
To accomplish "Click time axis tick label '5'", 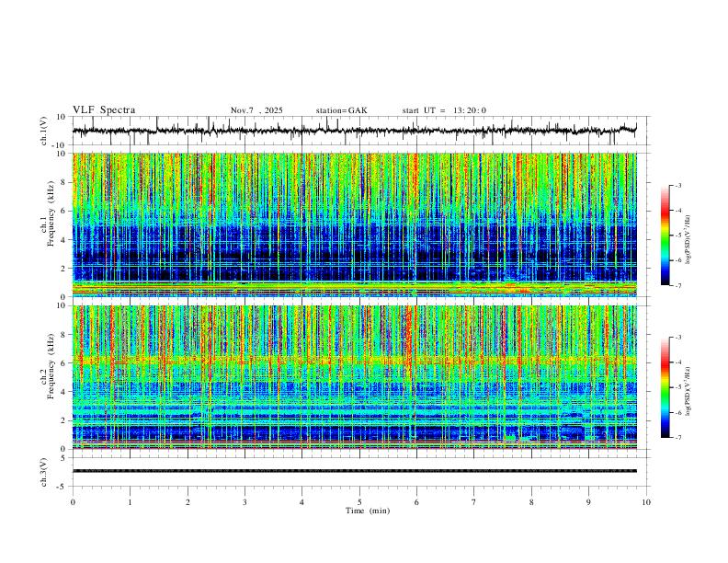I will (x=359, y=502).
